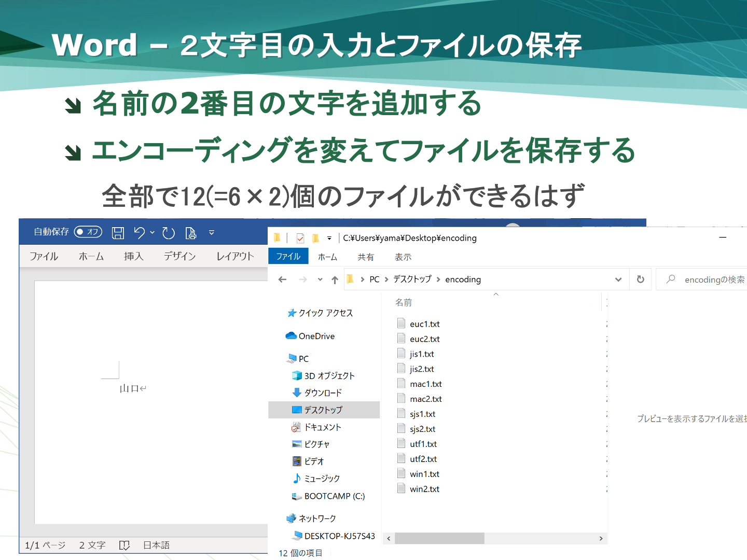Click the 日本語 language indicator

coord(156,545)
